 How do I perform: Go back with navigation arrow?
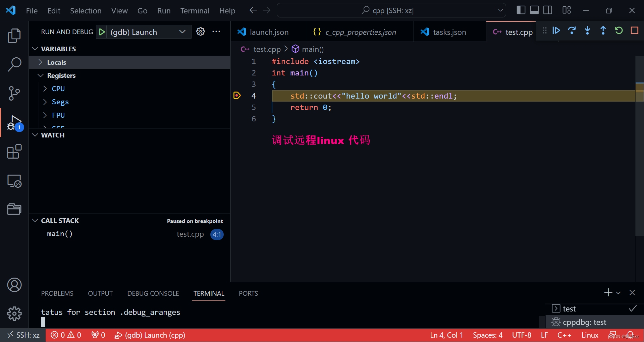(x=253, y=10)
